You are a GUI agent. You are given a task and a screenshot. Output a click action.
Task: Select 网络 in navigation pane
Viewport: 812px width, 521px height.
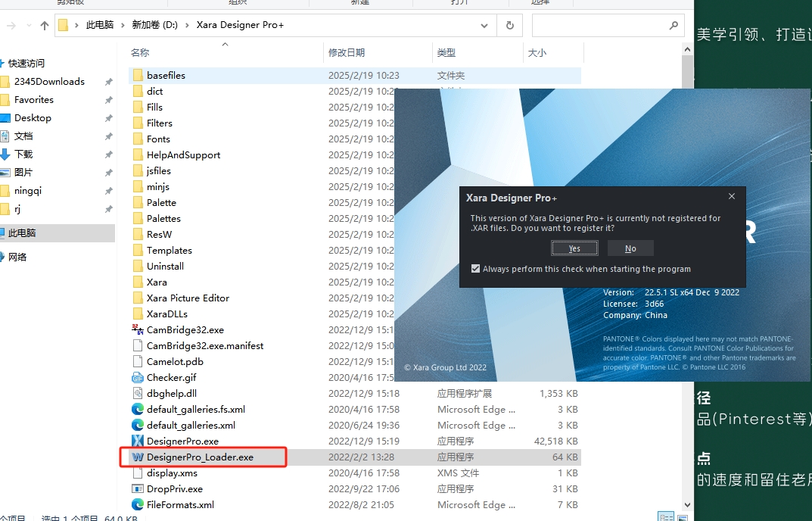pos(17,257)
